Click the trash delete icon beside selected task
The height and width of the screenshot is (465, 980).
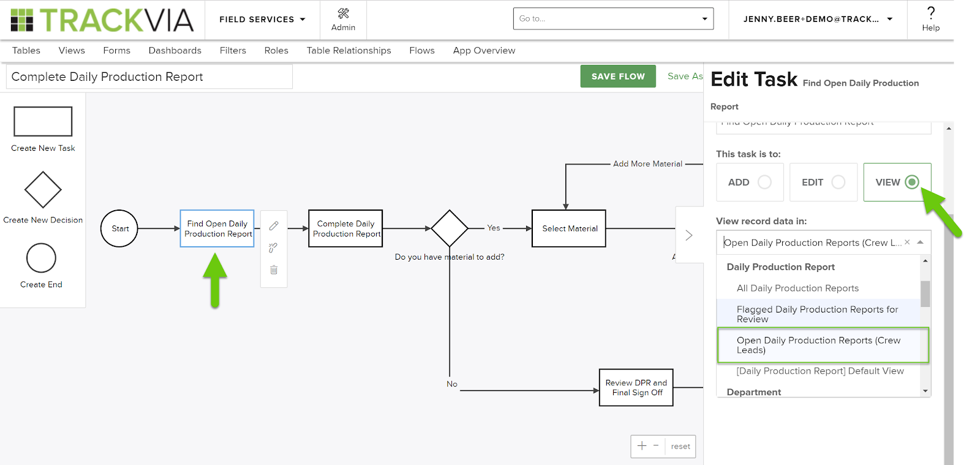(274, 270)
